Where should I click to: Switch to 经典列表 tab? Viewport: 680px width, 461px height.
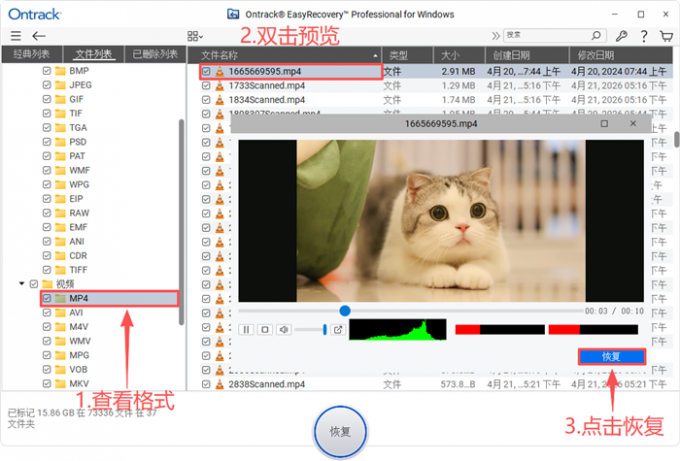[32, 54]
